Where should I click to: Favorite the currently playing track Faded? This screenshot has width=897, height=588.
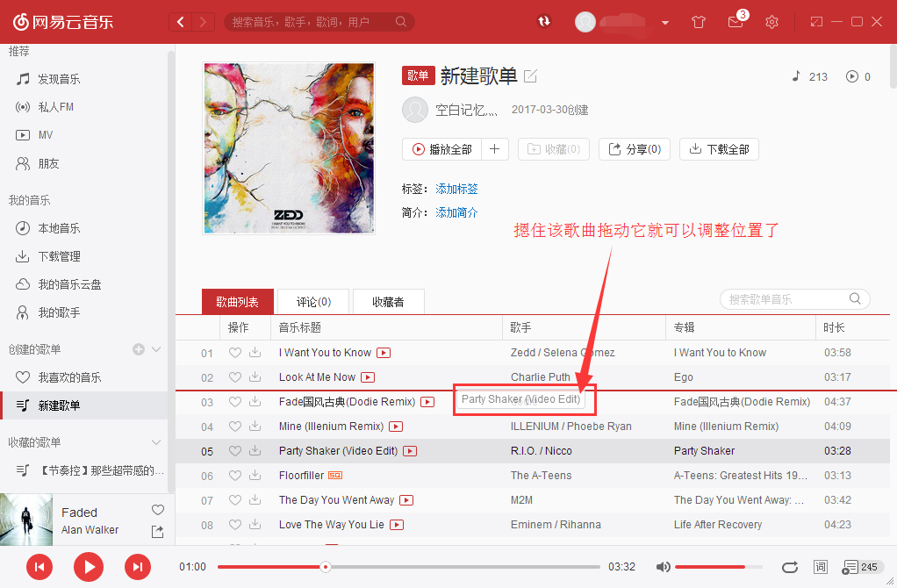pyautogui.click(x=157, y=510)
